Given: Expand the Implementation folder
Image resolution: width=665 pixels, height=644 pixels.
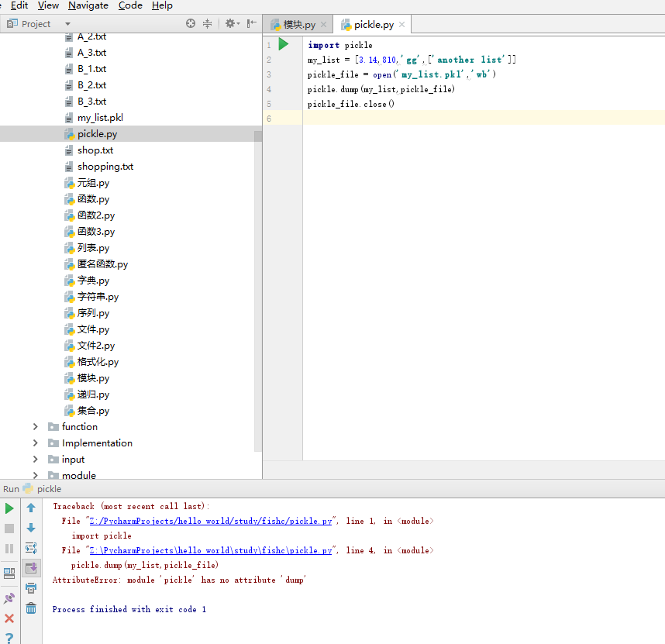Looking at the screenshot, I should pyautogui.click(x=34, y=443).
